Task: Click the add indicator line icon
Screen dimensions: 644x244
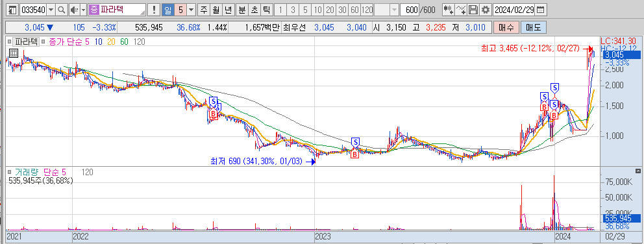Action: tap(461, 10)
